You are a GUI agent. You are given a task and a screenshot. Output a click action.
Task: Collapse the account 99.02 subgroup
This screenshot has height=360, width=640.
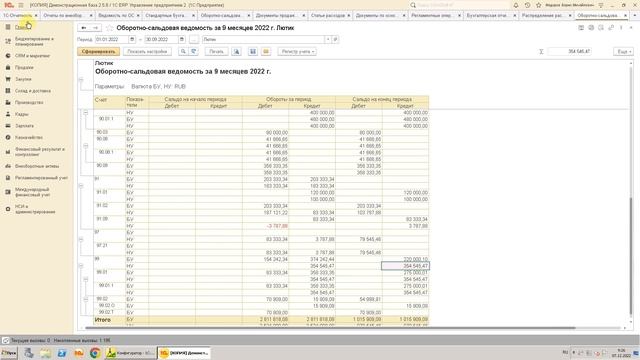pyautogui.click(x=86, y=299)
